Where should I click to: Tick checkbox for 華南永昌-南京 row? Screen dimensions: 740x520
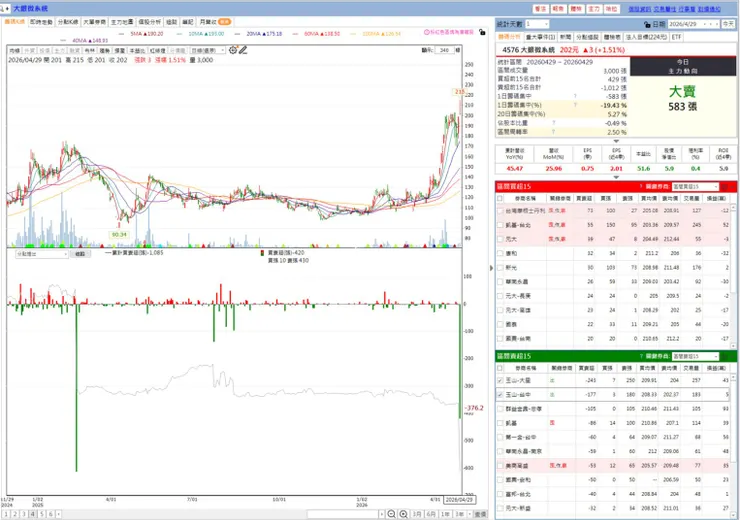500,451
